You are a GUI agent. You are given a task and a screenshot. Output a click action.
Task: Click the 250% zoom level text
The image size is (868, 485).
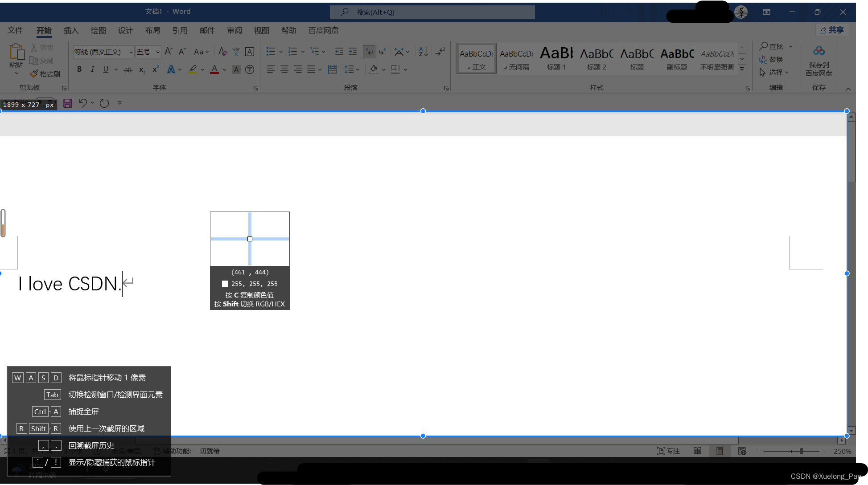coord(843,451)
